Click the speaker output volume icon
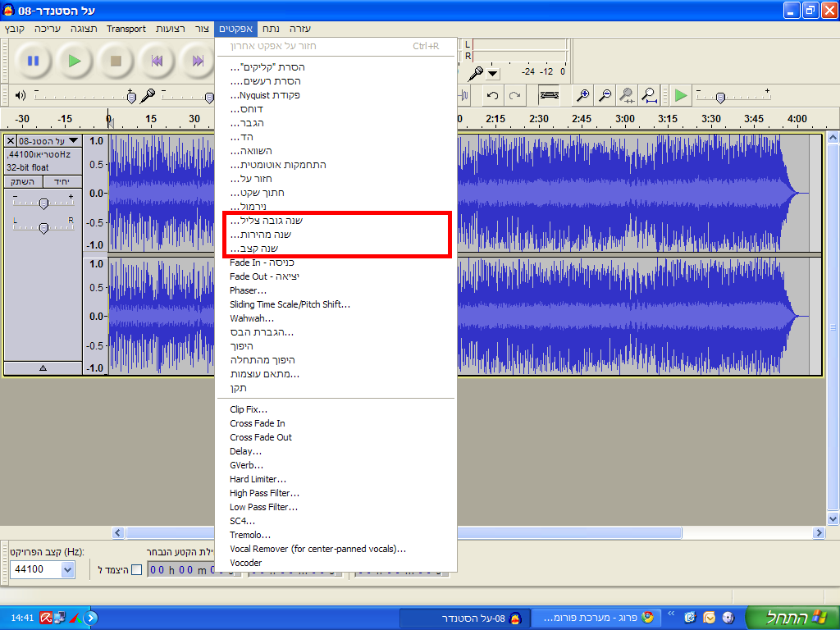Screen dimensions: 840x630 click(21, 95)
